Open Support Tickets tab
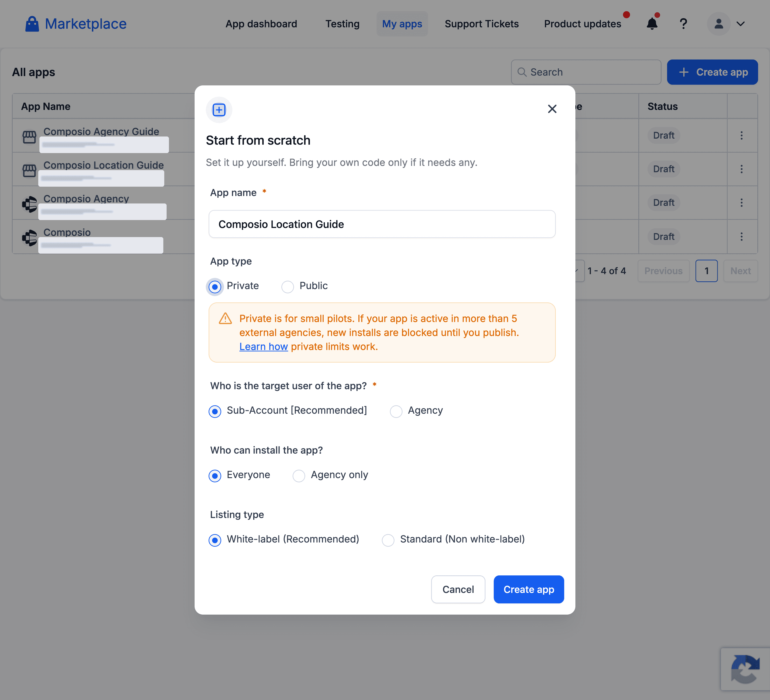770x700 pixels. click(x=482, y=24)
